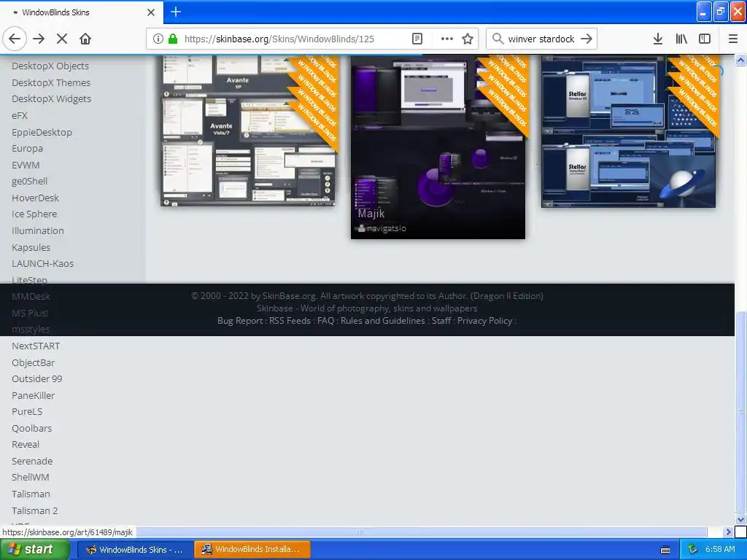Switch to WindowBlinds Installation taskbar button
Image resolution: width=747 pixels, height=560 pixels.
pyautogui.click(x=252, y=550)
